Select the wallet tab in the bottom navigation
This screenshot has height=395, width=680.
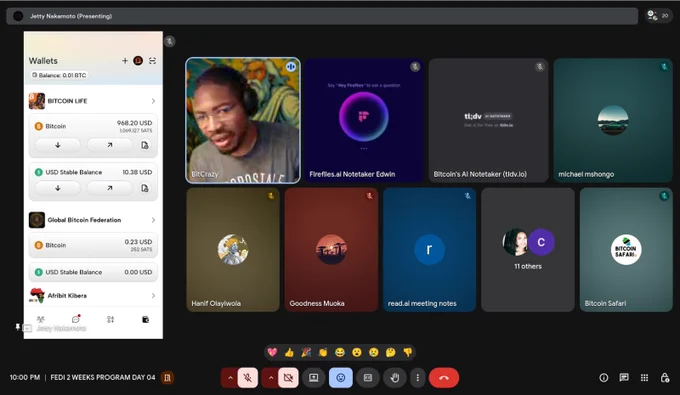click(145, 320)
